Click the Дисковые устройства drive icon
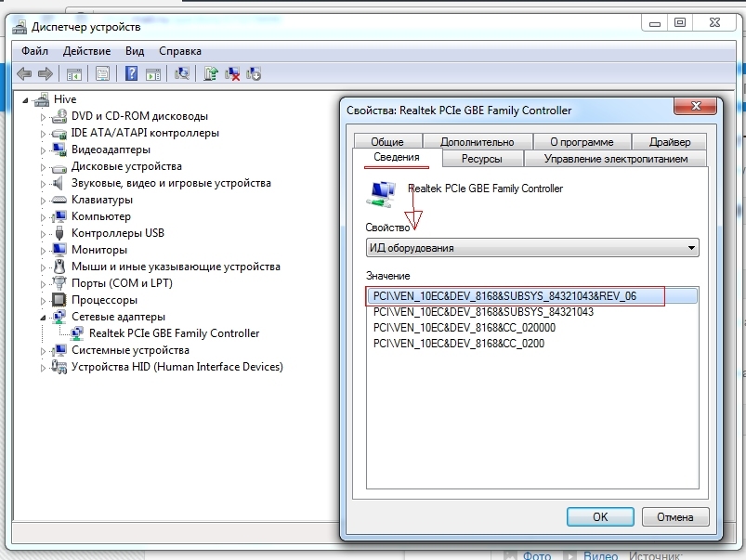Screen dimensions: 746x560 [59, 167]
